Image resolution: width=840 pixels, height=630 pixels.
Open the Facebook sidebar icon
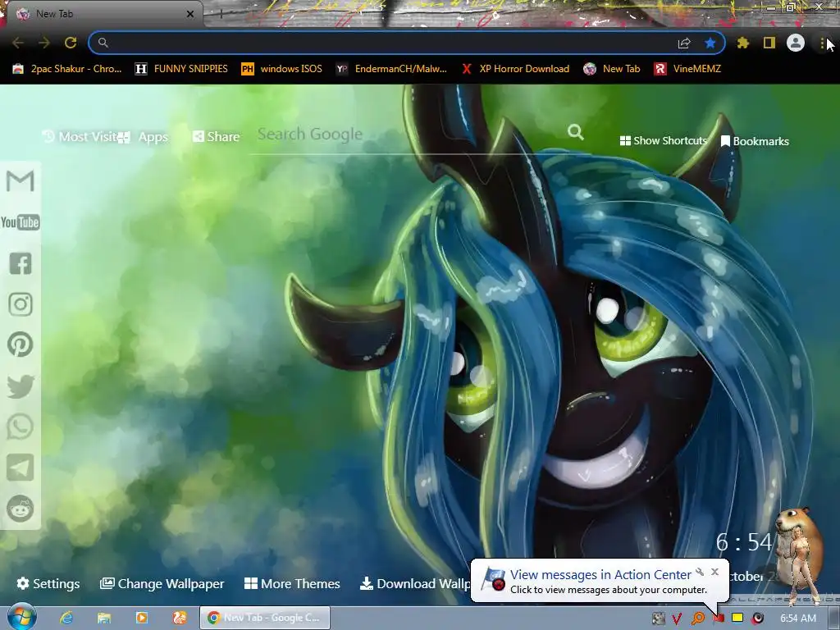coord(21,263)
